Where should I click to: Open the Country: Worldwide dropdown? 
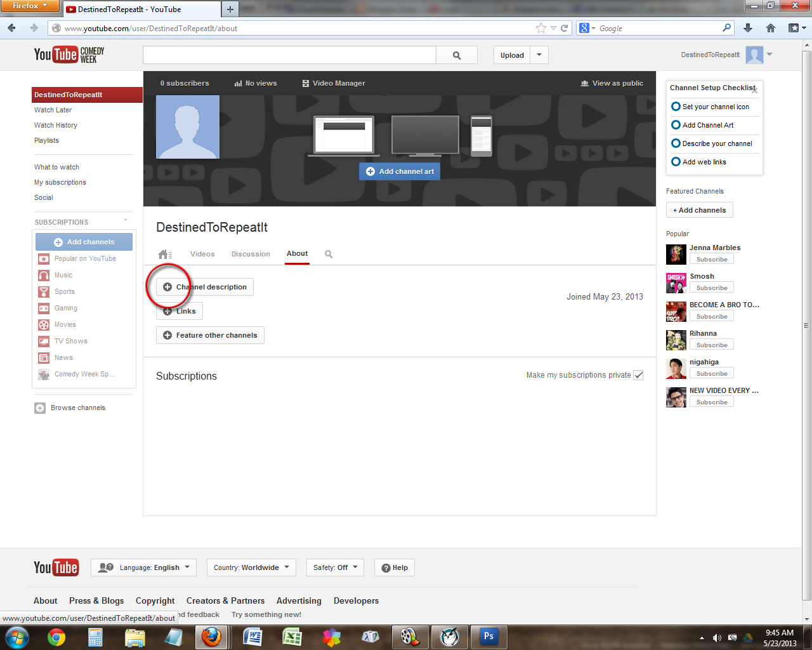[251, 567]
